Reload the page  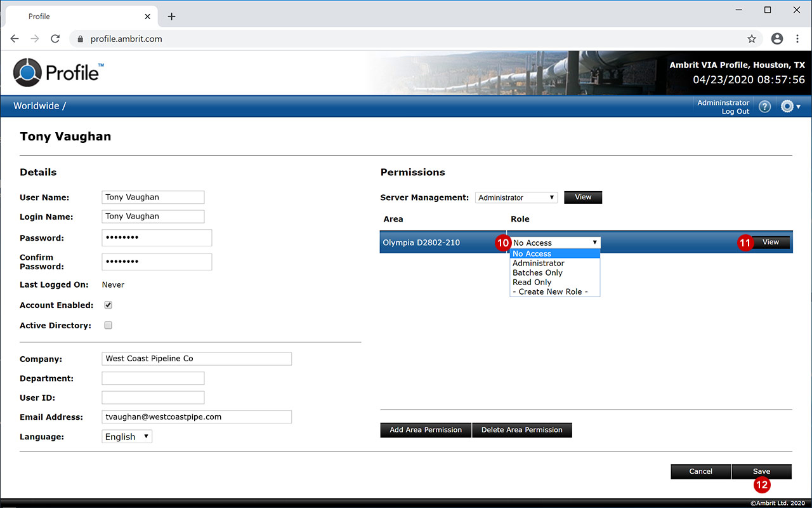(x=55, y=39)
